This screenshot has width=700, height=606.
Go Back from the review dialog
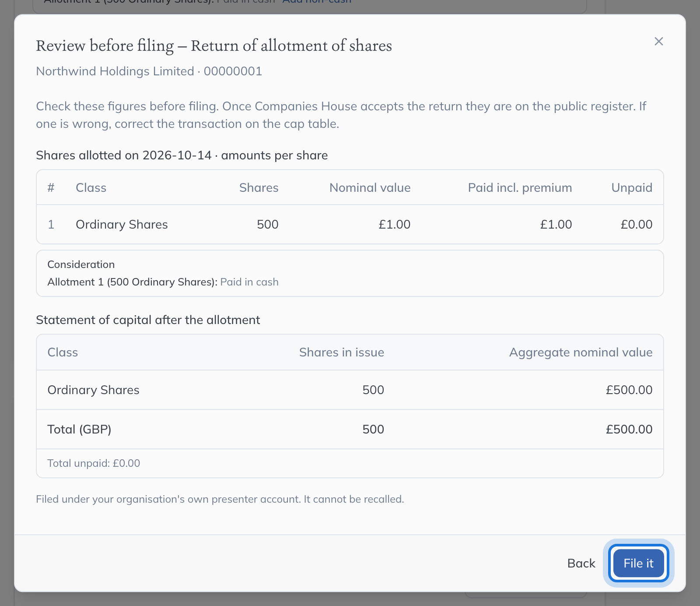click(x=581, y=563)
